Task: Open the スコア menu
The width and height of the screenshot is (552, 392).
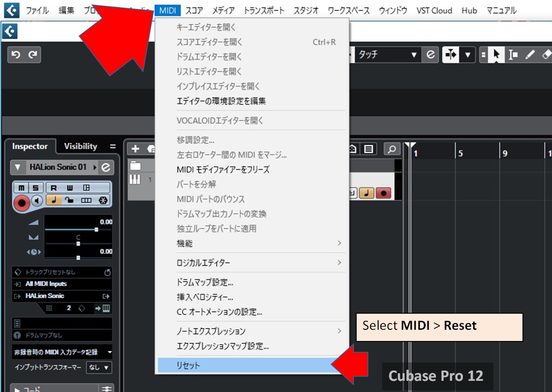Action: coord(194,10)
